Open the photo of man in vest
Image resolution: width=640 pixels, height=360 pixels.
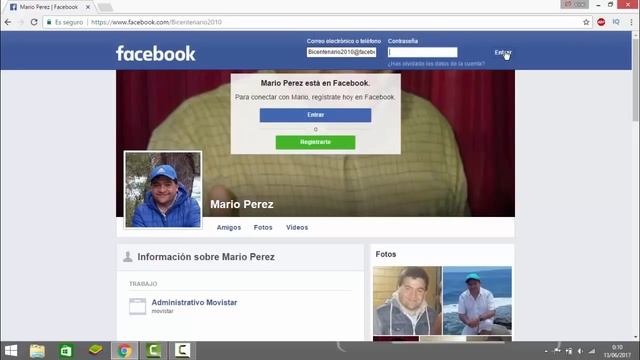pyautogui.click(x=407, y=301)
